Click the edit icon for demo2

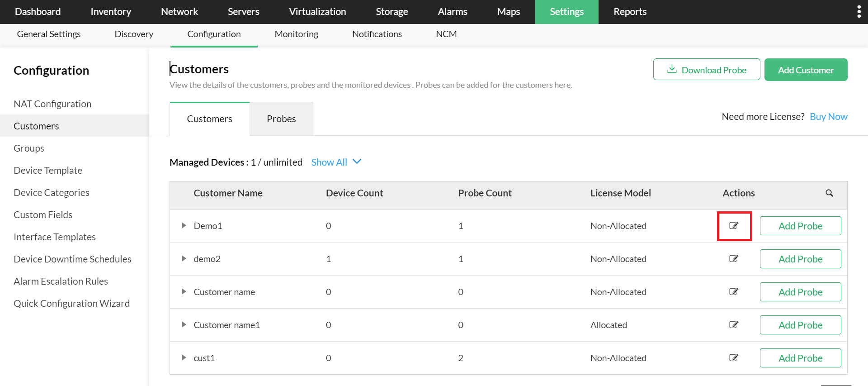(x=734, y=258)
